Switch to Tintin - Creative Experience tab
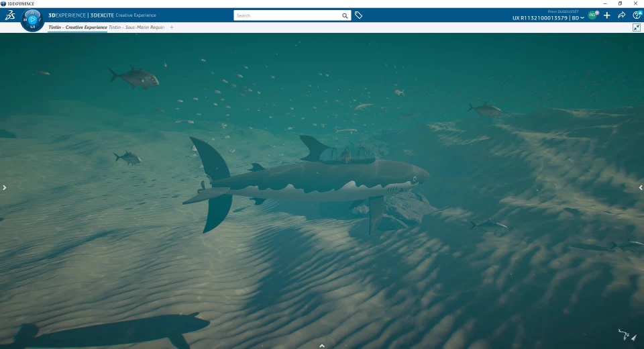This screenshot has height=349, width=644. [x=78, y=27]
